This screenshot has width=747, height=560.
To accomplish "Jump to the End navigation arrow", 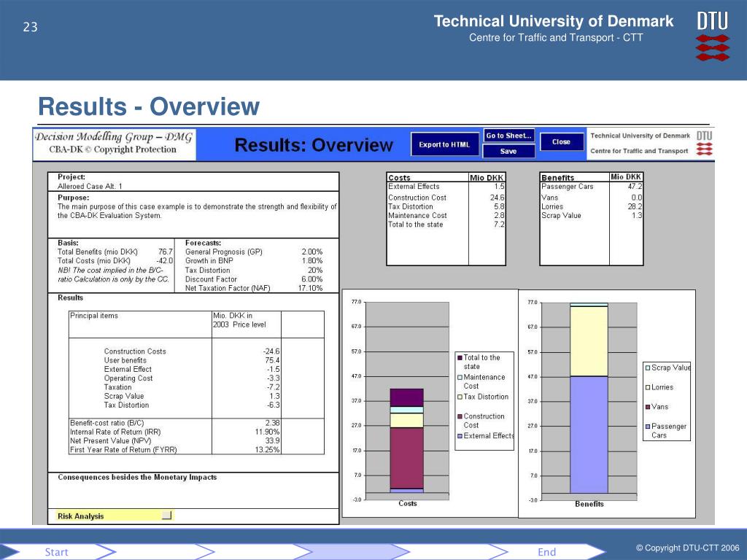I will tap(547, 552).
